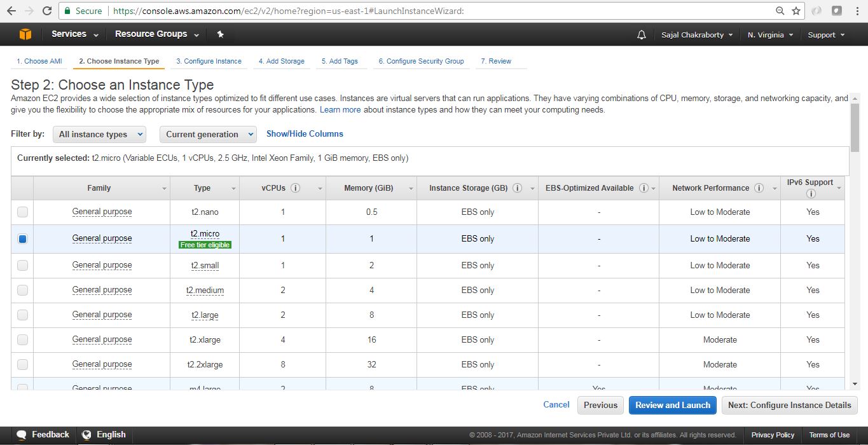Open the notifications bell icon
This screenshot has width=868, height=445.
tap(641, 35)
